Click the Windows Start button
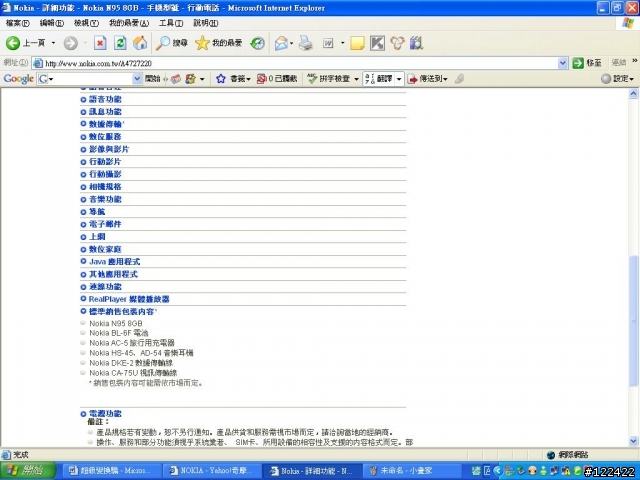This screenshot has width=640, height=480. 28,471
